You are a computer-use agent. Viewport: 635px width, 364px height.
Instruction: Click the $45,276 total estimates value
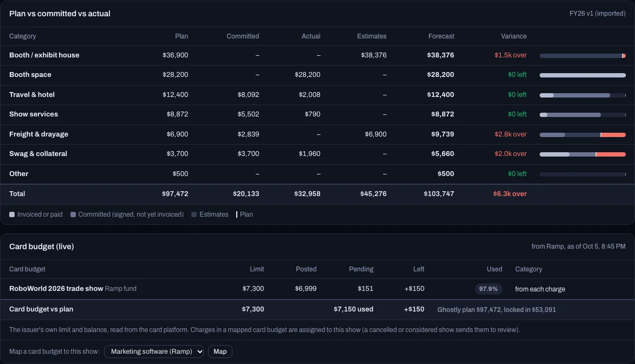coord(373,193)
